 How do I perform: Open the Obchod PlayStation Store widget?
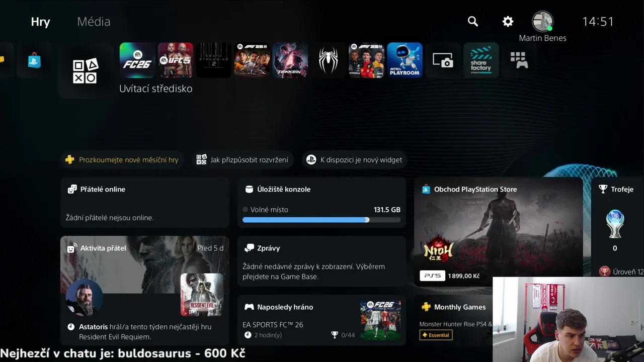[x=498, y=232]
